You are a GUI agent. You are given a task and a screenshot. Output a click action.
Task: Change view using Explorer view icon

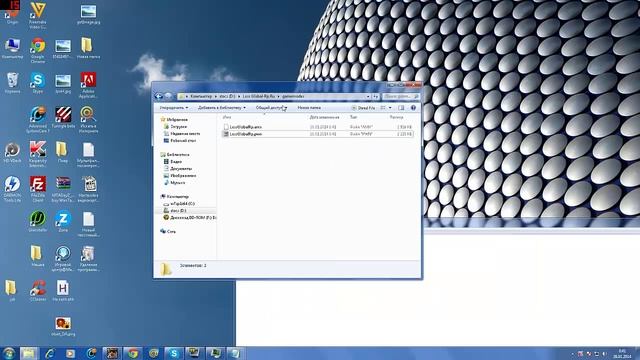383,108
